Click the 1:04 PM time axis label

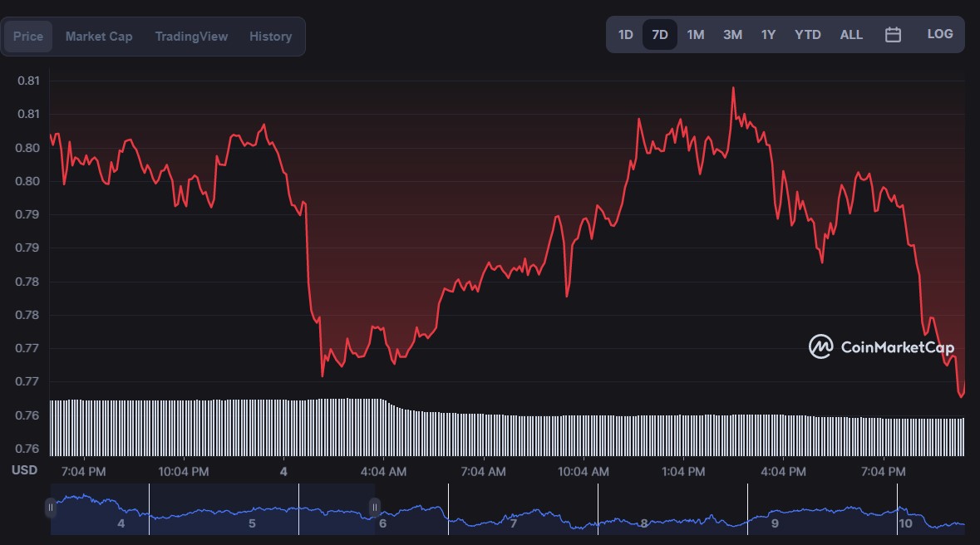point(683,472)
